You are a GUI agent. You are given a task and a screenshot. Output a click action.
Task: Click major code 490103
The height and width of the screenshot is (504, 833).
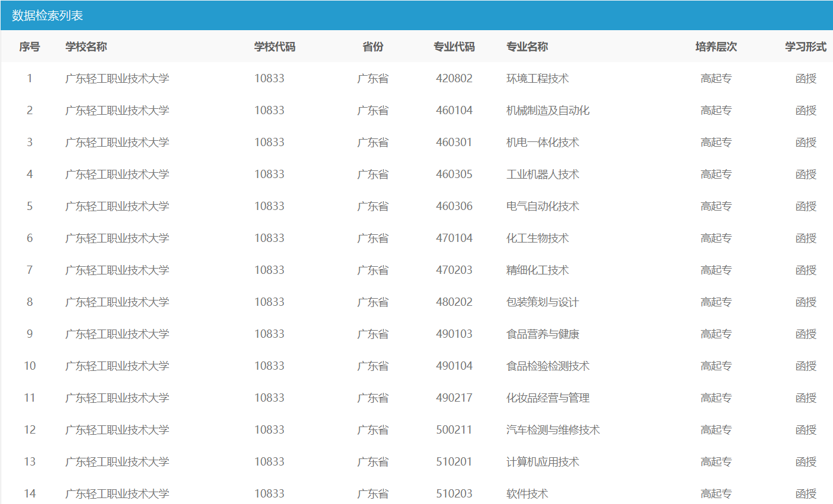[x=454, y=334]
